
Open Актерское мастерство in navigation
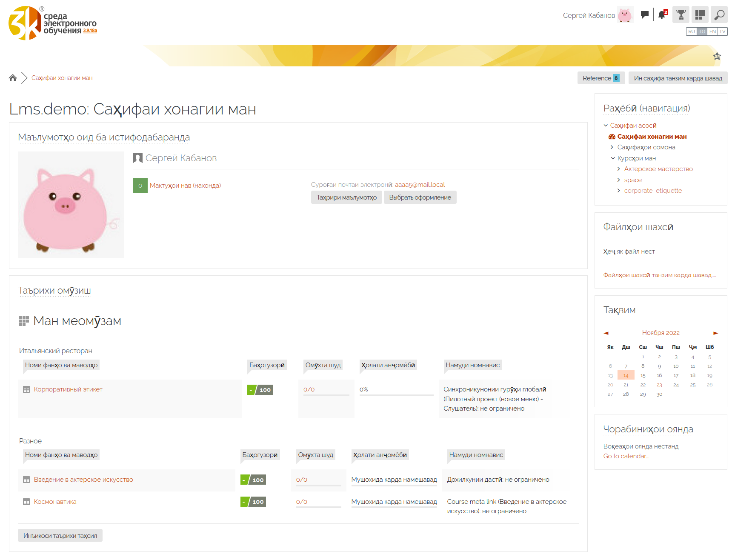pyautogui.click(x=658, y=169)
